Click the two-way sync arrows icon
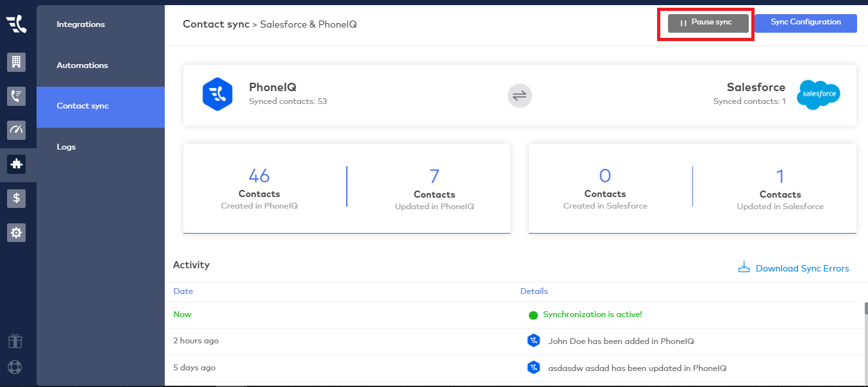This screenshot has width=868, height=387. pos(519,96)
